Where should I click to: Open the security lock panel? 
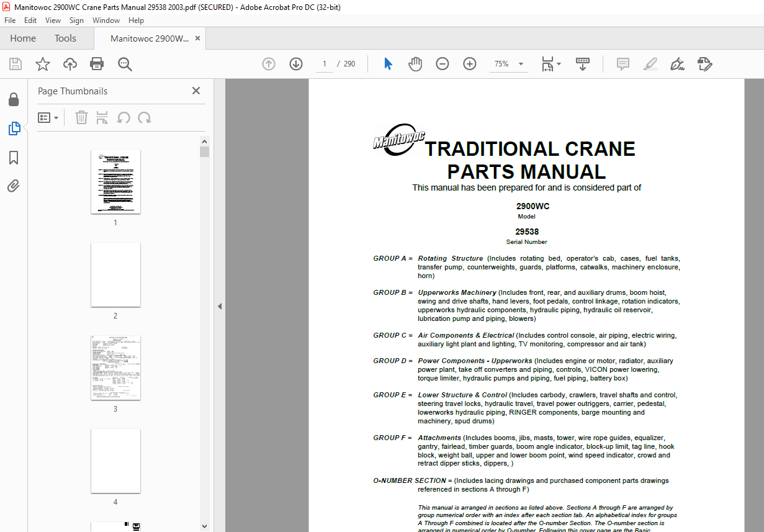[x=14, y=100]
